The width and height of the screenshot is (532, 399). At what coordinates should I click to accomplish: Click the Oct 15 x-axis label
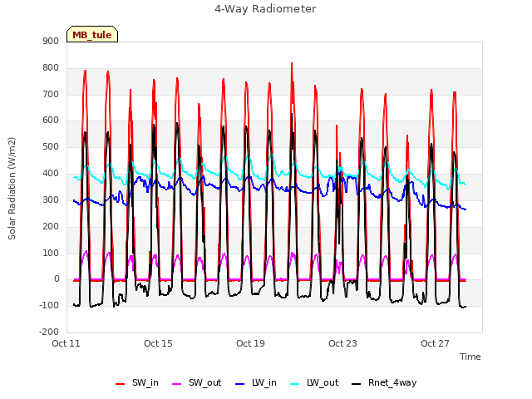pyautogui.click(x=158, y=343)
